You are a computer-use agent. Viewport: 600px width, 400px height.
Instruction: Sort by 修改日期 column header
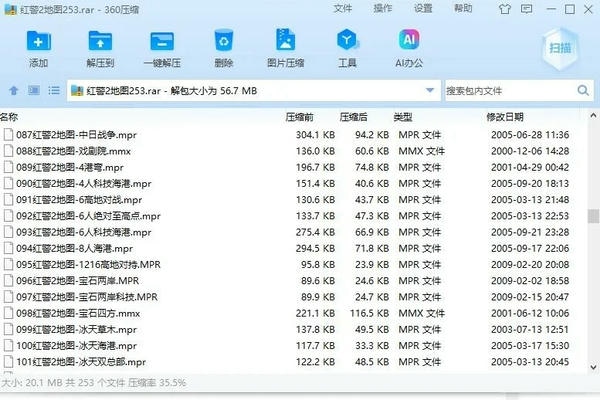(x=505, y=117)
